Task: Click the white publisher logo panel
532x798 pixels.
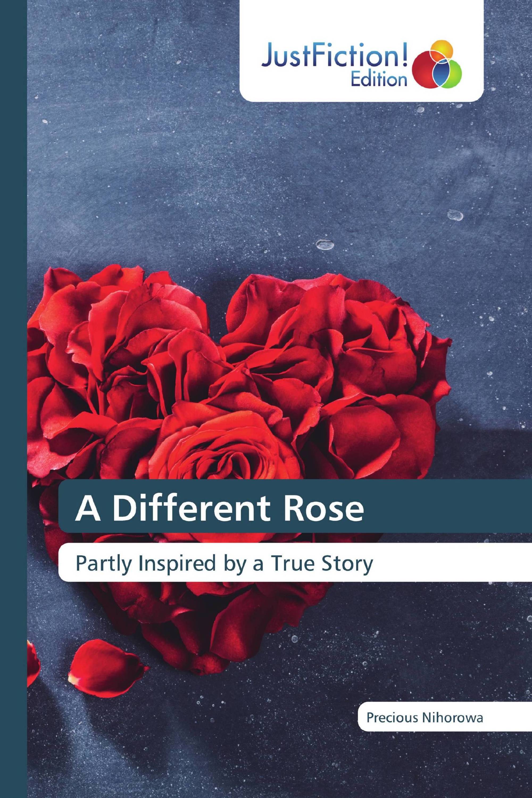Action: tap(361, 51)
